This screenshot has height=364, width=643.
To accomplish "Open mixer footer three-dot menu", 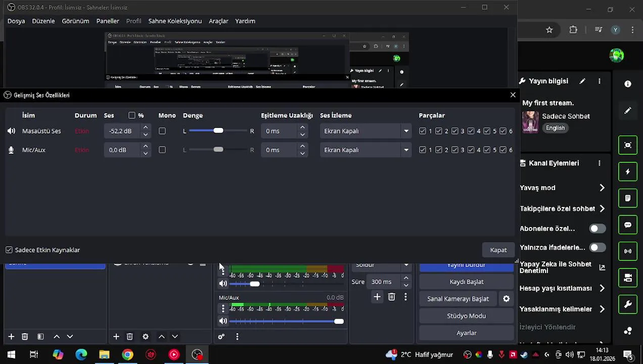I will click(237, 337).
